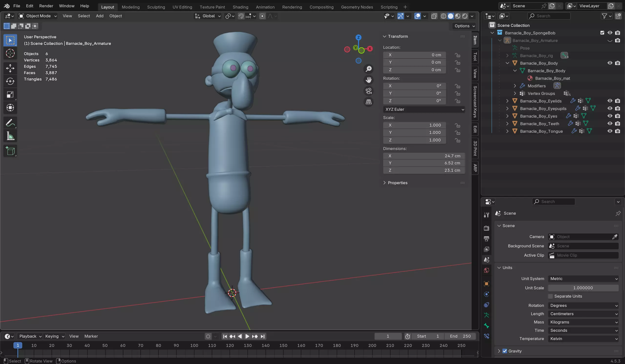Toggle Barnacle_Boy_SpongeBob collection exclude checkbox
This screenshot has width=625, height=364.
point(602,33)
